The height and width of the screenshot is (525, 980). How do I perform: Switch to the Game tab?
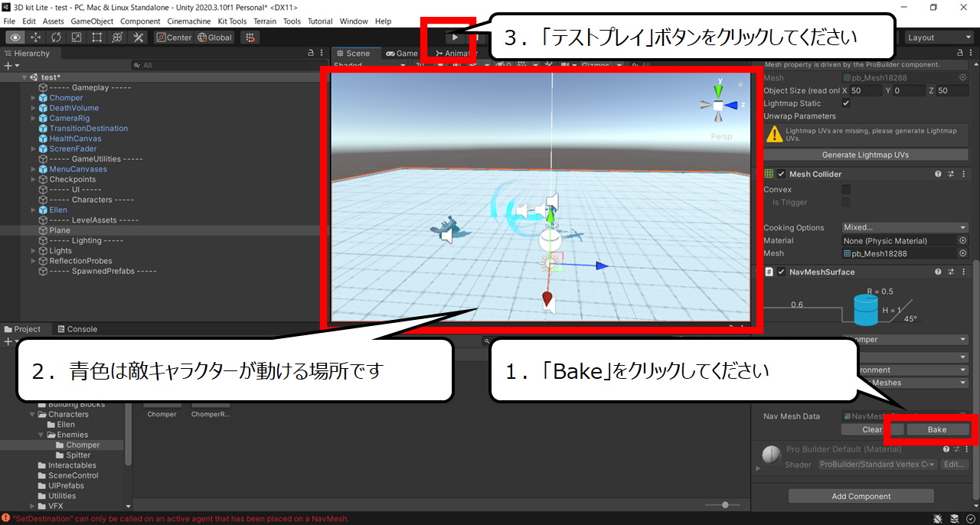pyautogui.click(x=402, y=54)
